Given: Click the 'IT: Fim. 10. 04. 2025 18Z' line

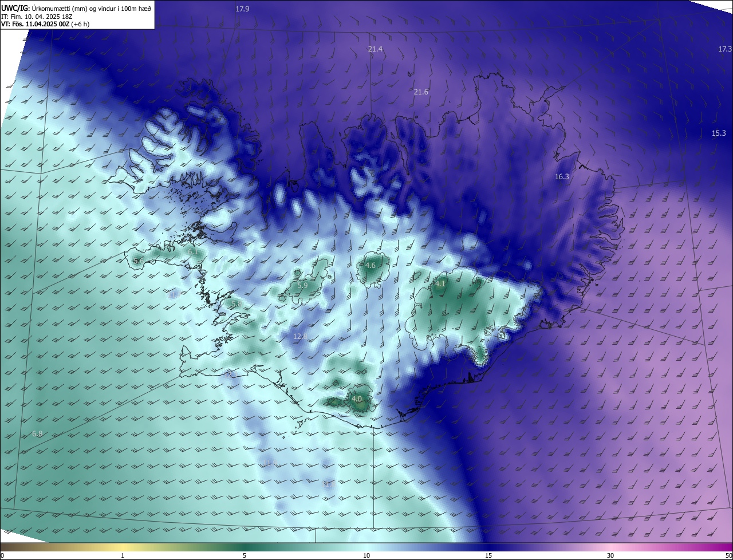Looking at the screenshot, I should [37, 16].
